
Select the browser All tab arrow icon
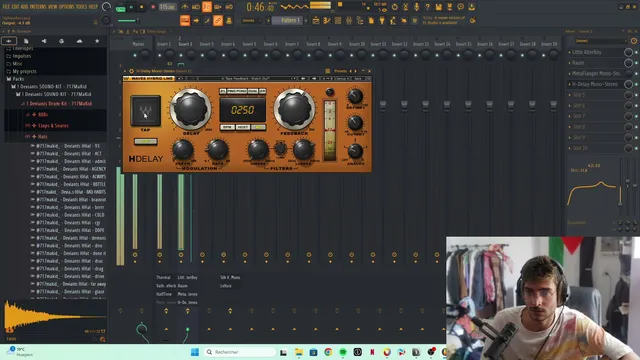point(9,41)
